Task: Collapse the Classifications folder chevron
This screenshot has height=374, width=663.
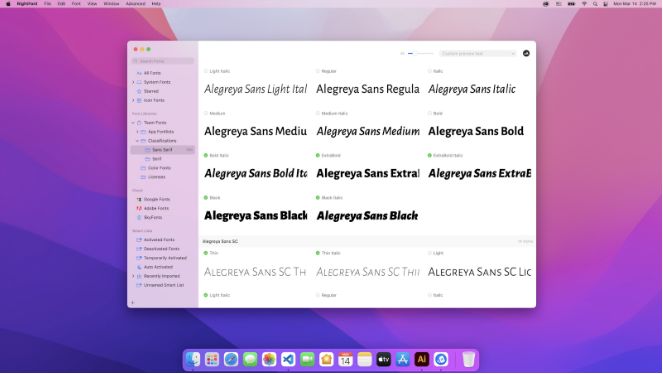Action: pyautogui.click(x=137, y=141)
